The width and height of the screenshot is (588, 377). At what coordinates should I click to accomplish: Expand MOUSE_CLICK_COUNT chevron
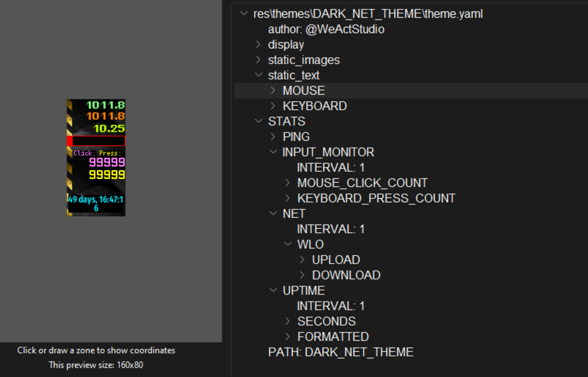[287, 183]
